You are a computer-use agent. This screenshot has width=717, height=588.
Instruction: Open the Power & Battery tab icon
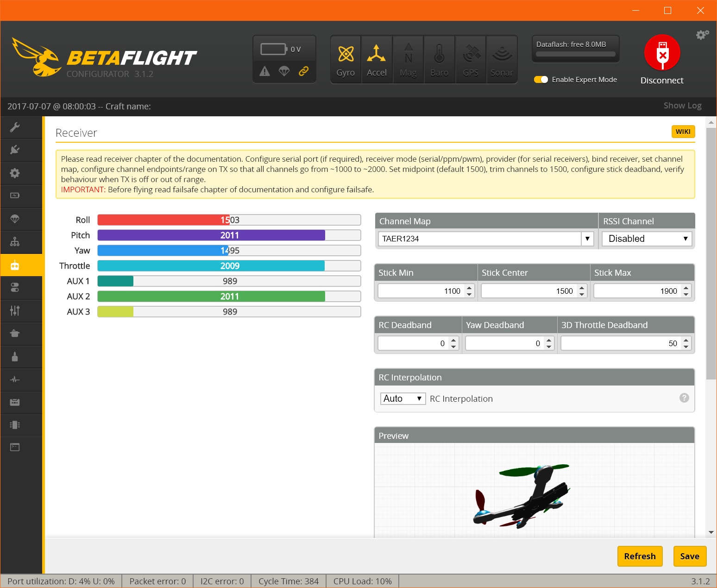[x=15, y=196]
